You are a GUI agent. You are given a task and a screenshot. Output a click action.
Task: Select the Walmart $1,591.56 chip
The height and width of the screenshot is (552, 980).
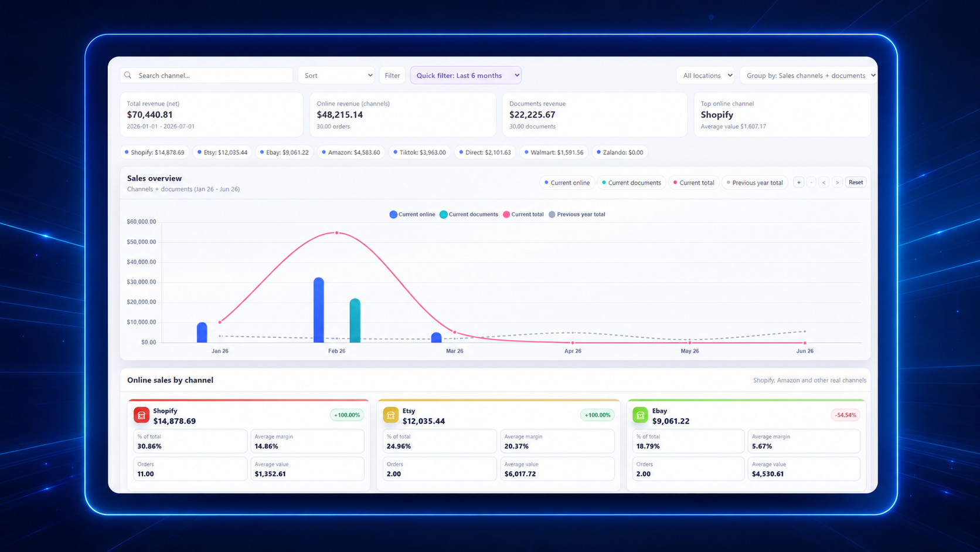coord(554,153)
